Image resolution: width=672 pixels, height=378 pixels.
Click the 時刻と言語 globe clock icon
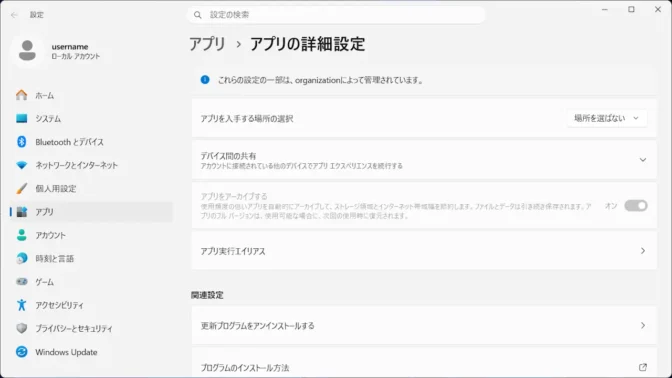pyautogui.click(x=21, y=258)
